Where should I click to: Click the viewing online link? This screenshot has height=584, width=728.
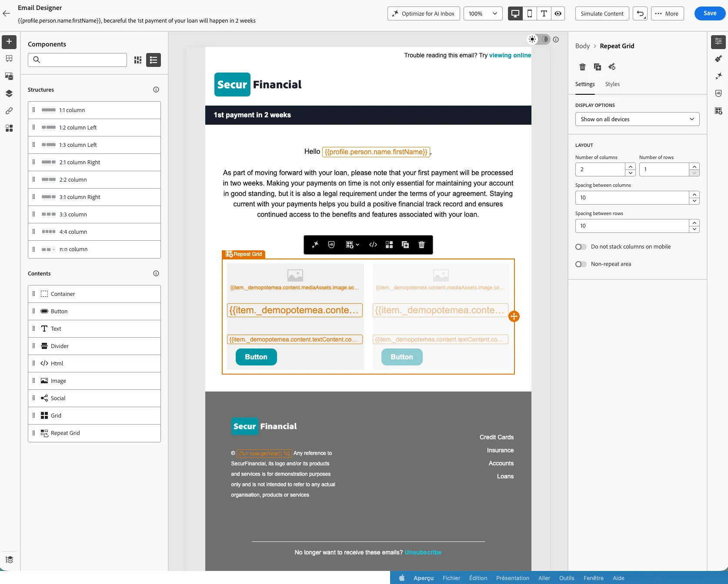[510, 55]
